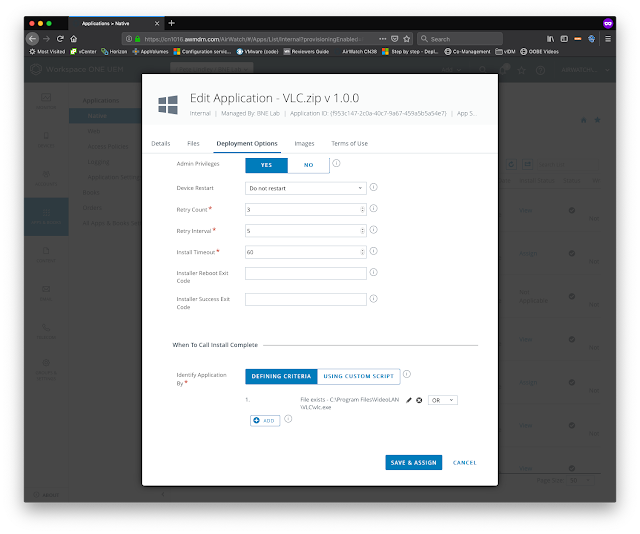Open the Most Visited bookmark
Screen dimensions: 640x534
(47, 51)
